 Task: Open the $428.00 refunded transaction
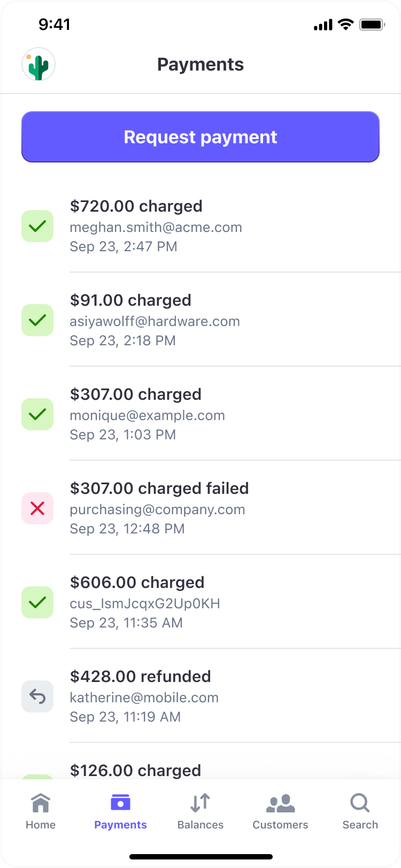(x=214, y=696)
